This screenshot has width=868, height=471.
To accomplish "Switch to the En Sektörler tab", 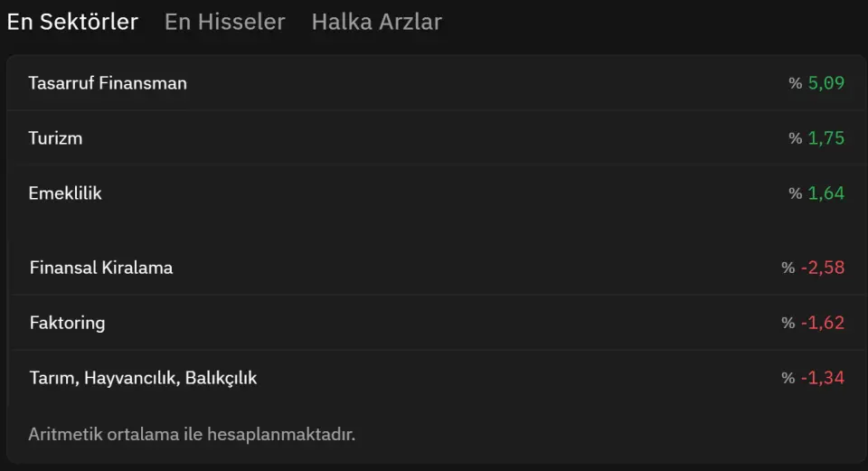I will (x=72, y=22).
